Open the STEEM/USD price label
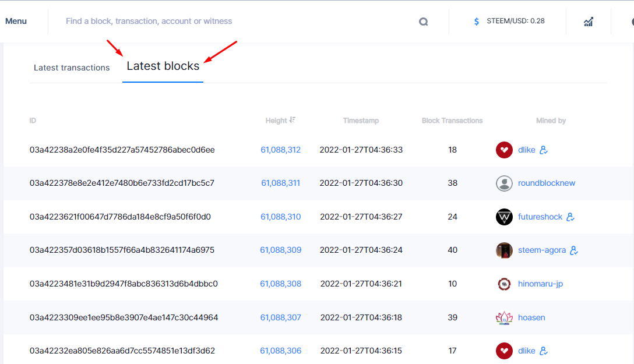The width and height of the screenshot is (634, 364). (x=516, y=21)
